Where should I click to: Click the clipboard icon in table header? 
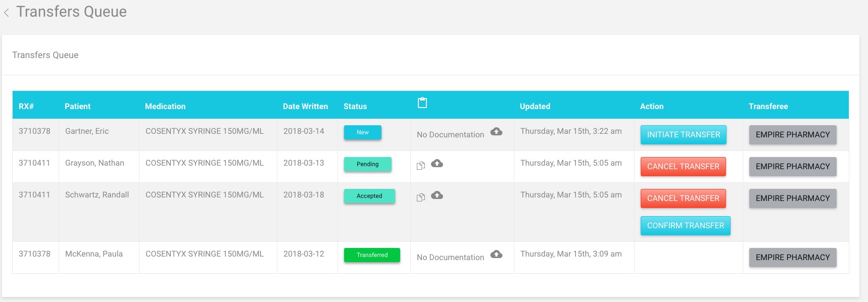coord(422,103)
